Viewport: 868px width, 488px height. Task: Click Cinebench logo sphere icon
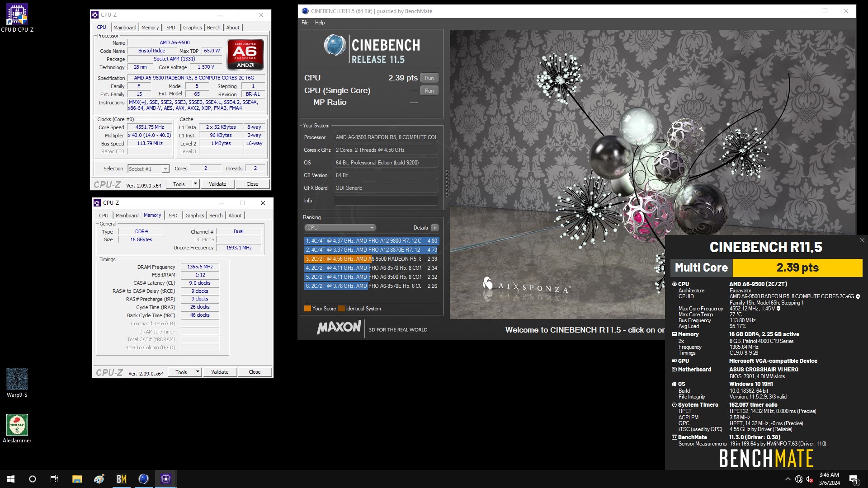click(335, 45)
